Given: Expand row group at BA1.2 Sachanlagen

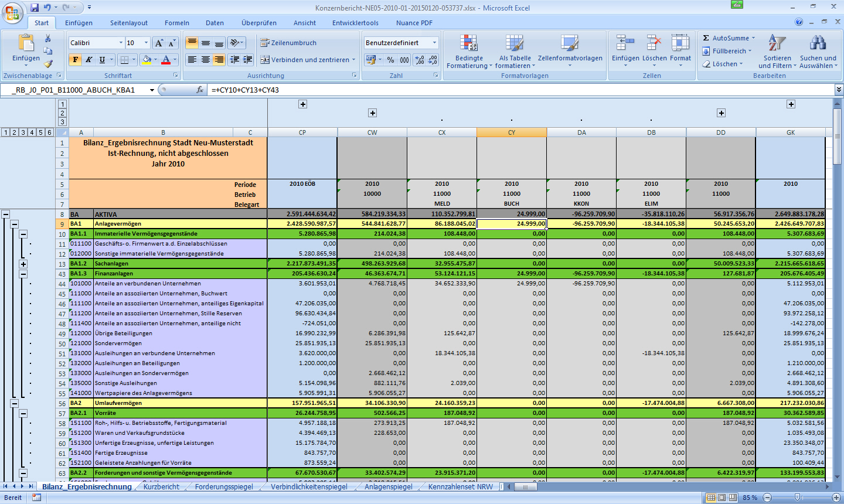Looking at the screenshot, I should point(23,264).
